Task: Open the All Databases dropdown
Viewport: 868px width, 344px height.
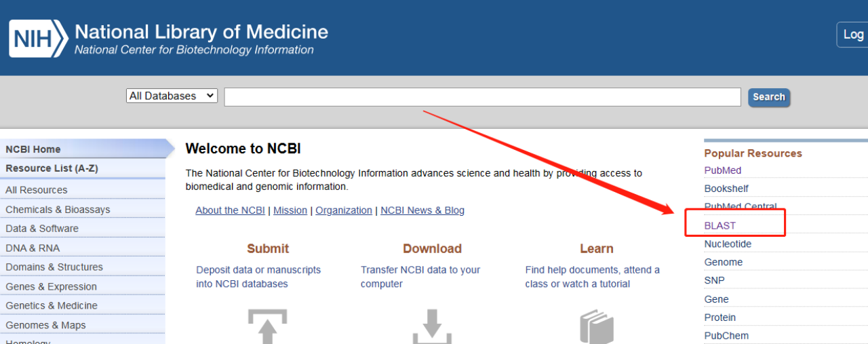Action: tap(172, 96)
